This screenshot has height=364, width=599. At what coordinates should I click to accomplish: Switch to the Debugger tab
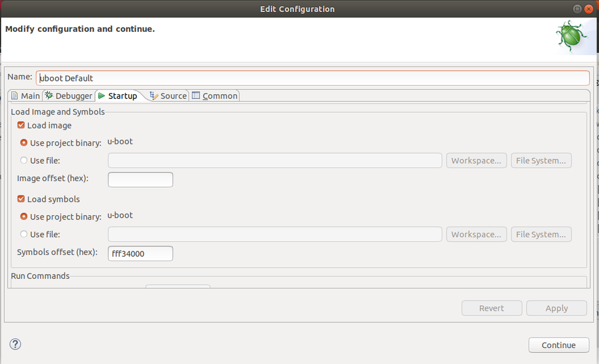pyautogui.click(x=68, y=96)
